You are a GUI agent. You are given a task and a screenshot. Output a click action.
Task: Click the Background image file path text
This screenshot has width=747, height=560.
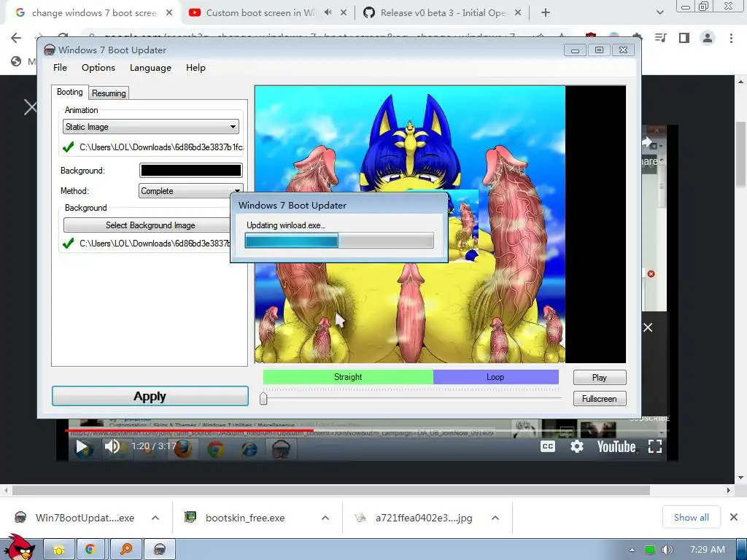155,244
